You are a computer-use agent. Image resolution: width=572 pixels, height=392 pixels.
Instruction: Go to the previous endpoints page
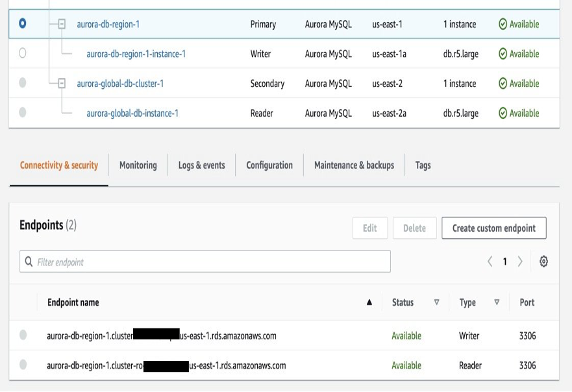coord(490,262)
